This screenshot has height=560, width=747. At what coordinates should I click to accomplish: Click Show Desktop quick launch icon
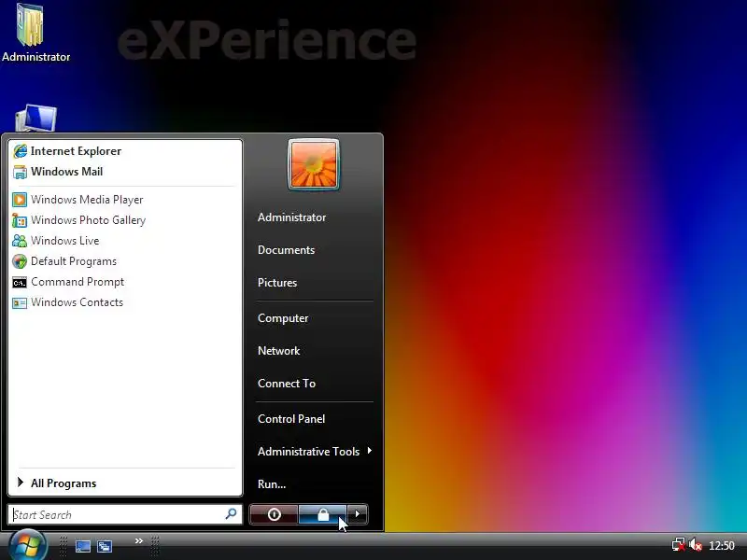(83, 546)
